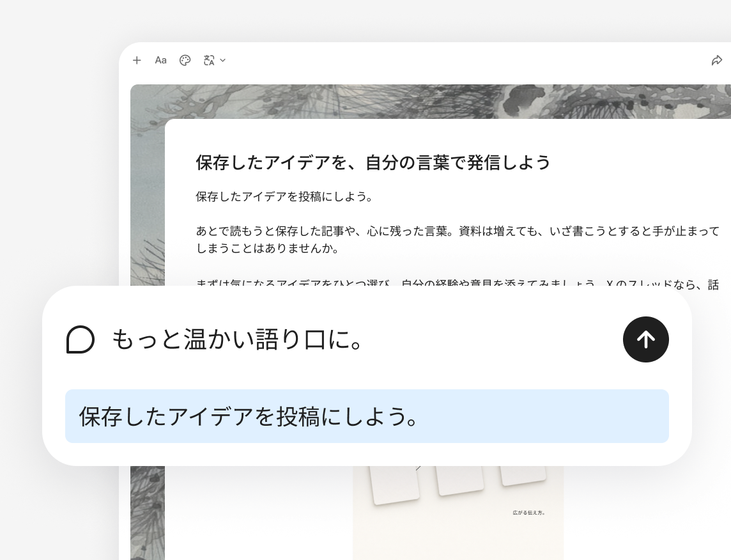Viewport: 731px width, 560px height.
Task: Click the prompt field reading もっと温かい語り口に。
Action: tap(238, 339)
